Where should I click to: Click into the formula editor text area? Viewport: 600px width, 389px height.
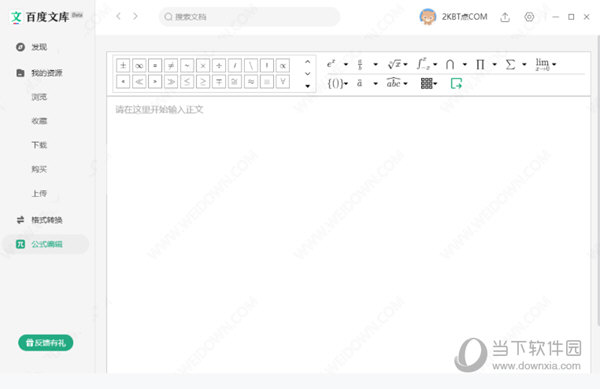click(349, 234)
